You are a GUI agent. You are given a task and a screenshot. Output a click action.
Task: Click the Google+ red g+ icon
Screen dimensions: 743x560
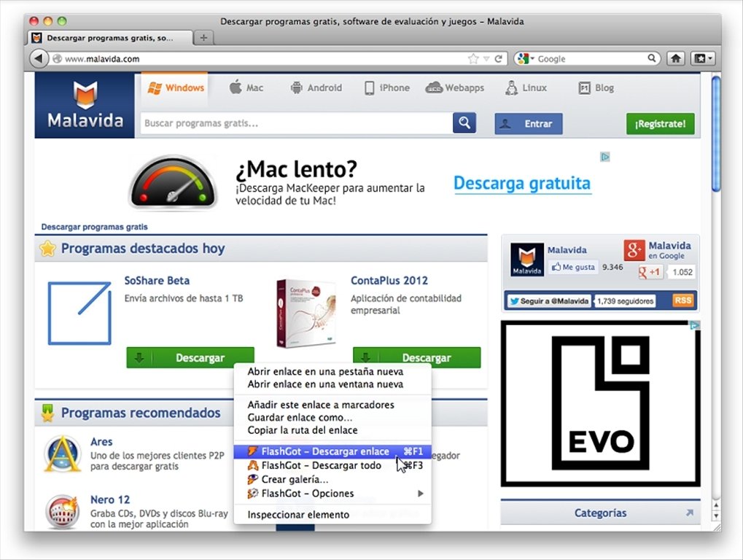tap(634, 250)
